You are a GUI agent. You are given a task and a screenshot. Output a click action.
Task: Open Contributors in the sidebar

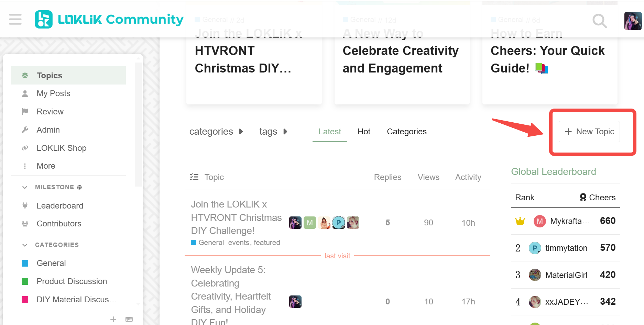[68, 224]
